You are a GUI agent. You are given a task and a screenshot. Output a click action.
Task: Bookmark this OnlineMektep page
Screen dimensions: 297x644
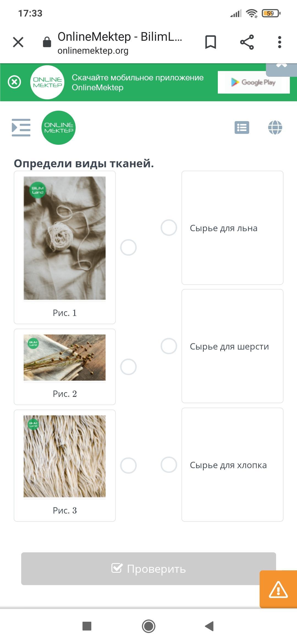click(211, 42)
